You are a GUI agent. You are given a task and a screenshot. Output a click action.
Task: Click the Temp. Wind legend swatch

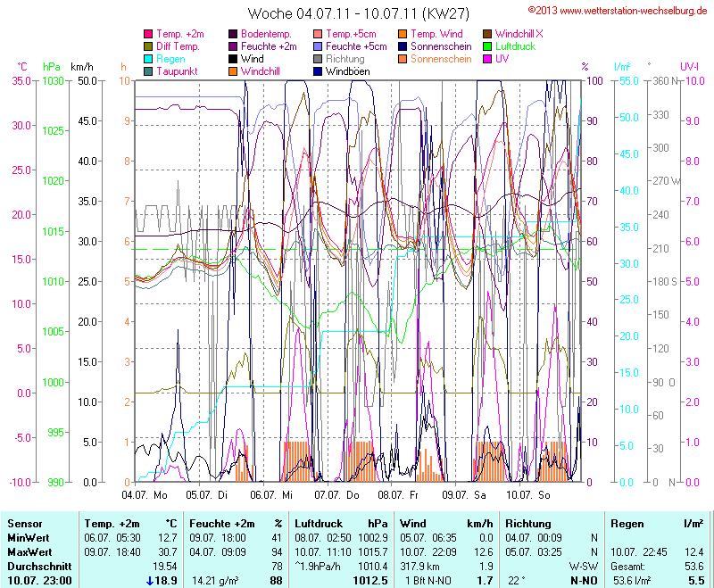click(x=403, y=34)
